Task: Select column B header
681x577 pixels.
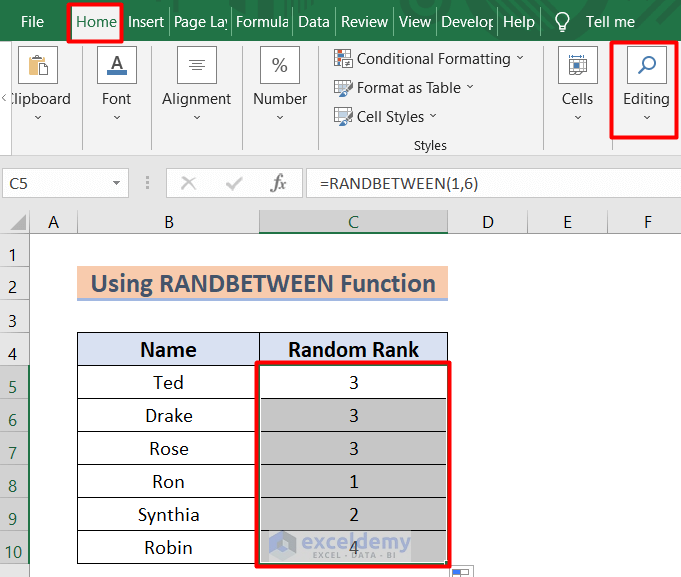Action: (x=169, y=222)
